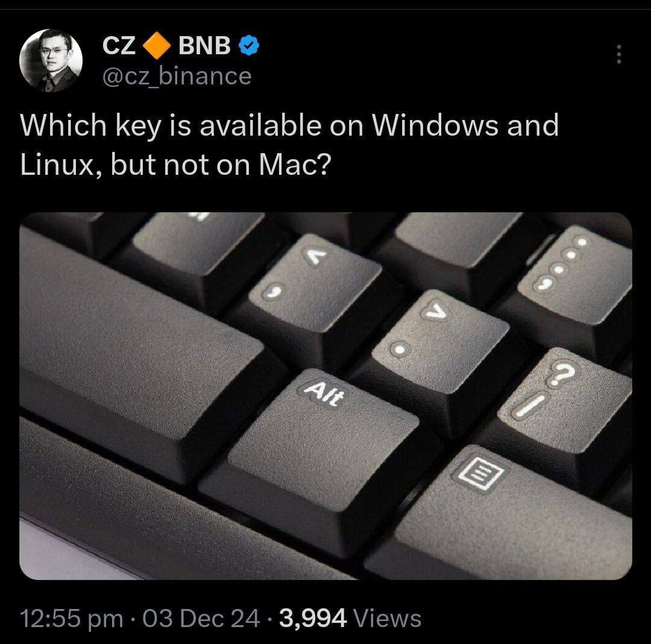
Task: Click the orange diamond emoji in name
Action: point(157,46)
